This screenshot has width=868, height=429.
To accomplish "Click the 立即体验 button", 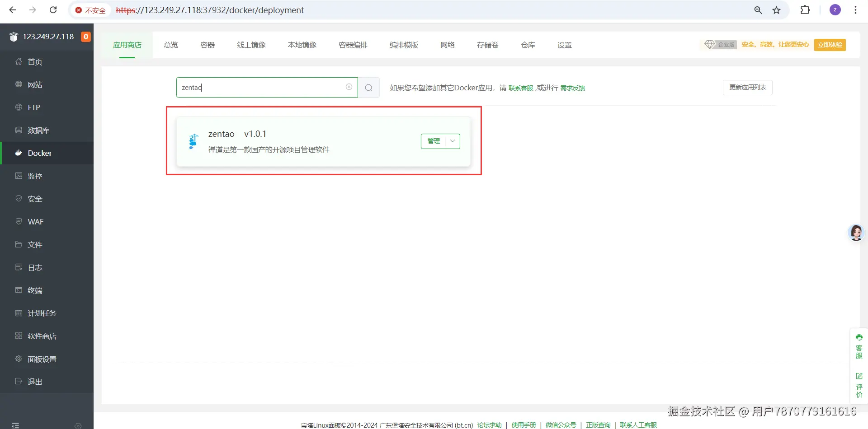I will tap(830, 45).
